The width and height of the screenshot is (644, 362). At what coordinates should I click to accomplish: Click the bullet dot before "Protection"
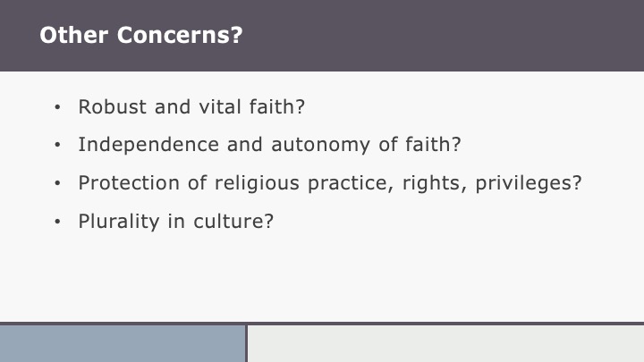pos(58,183)
